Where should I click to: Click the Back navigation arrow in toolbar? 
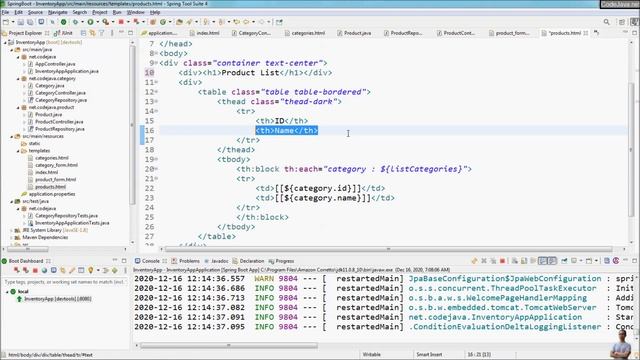246,22
